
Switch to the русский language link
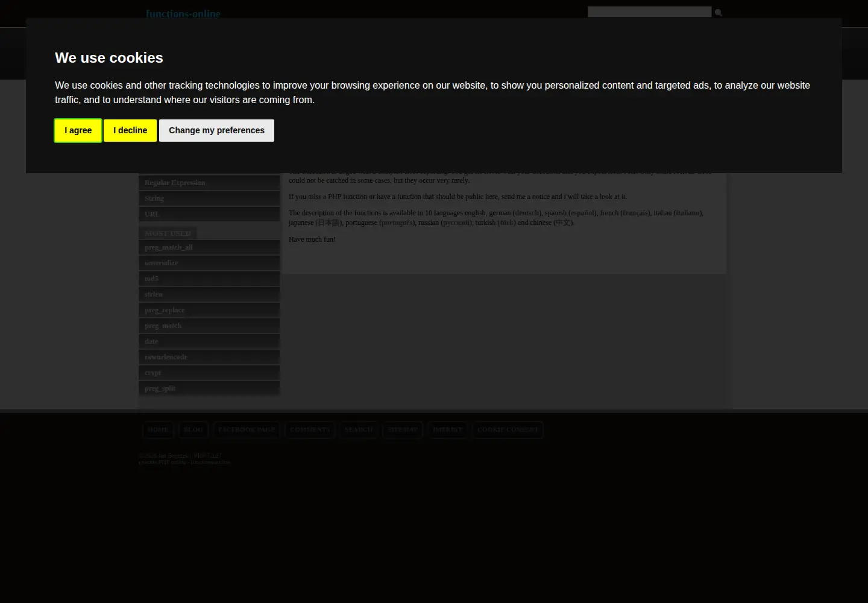coord(456,223)
